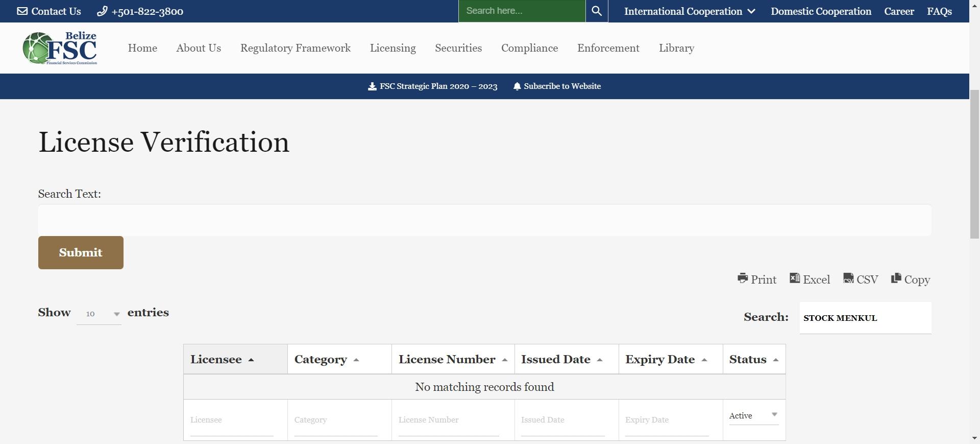Click the License Number filter field
The width and height of the screenshot is (980, 444).
[449, 420]
